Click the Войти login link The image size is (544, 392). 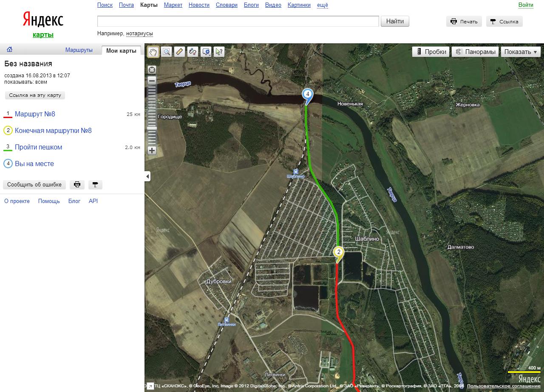coord(526,5)
